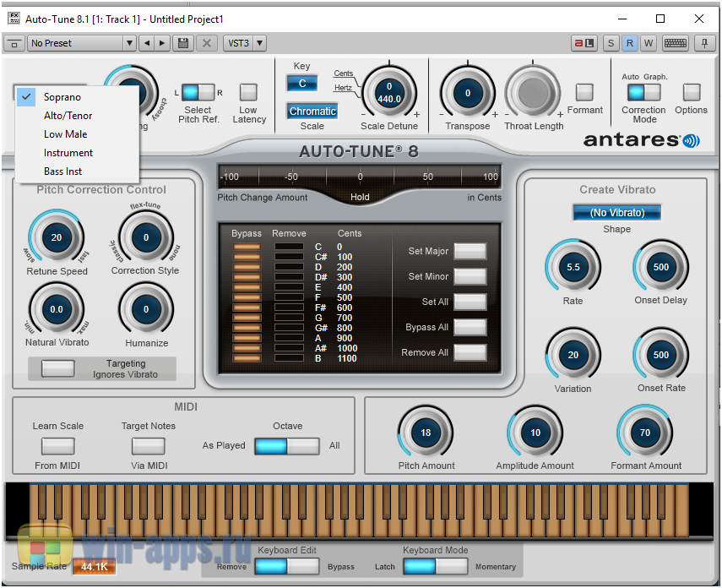The height and width of the screenshot is (588, 722).
Task: Switch the Select Pitch Ref. L/R toggle
Action: click(198, 92)
